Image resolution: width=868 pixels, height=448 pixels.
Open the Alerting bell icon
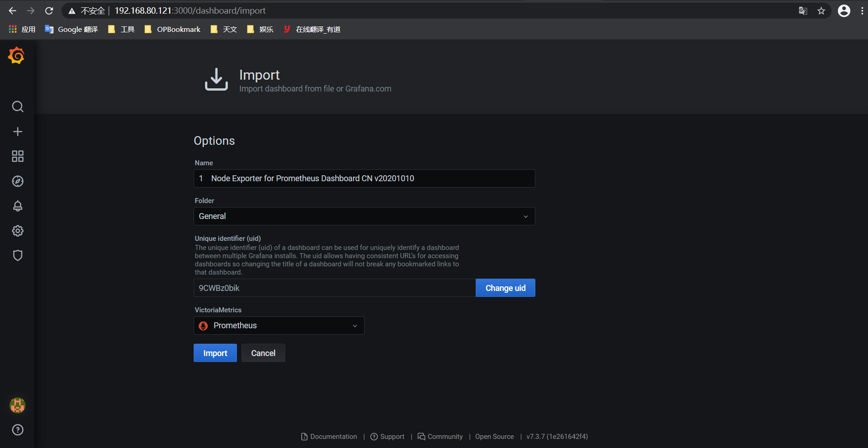17,206
